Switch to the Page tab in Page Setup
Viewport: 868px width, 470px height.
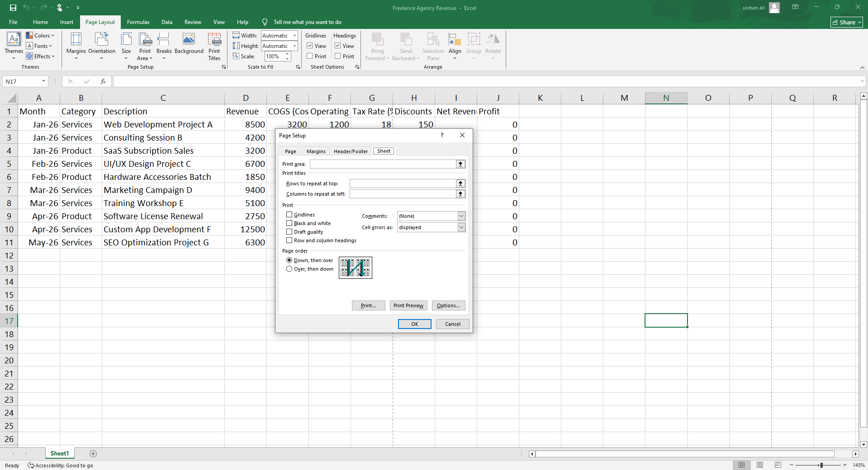point(290,151)
